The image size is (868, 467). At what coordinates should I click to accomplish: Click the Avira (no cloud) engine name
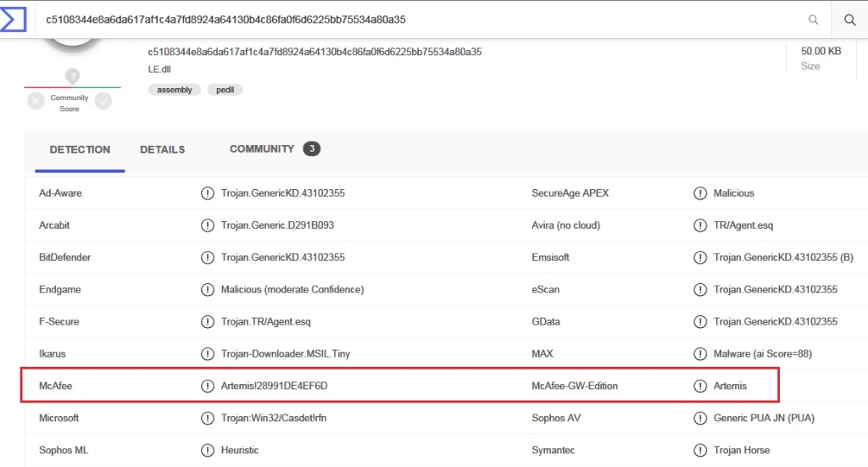565,225
